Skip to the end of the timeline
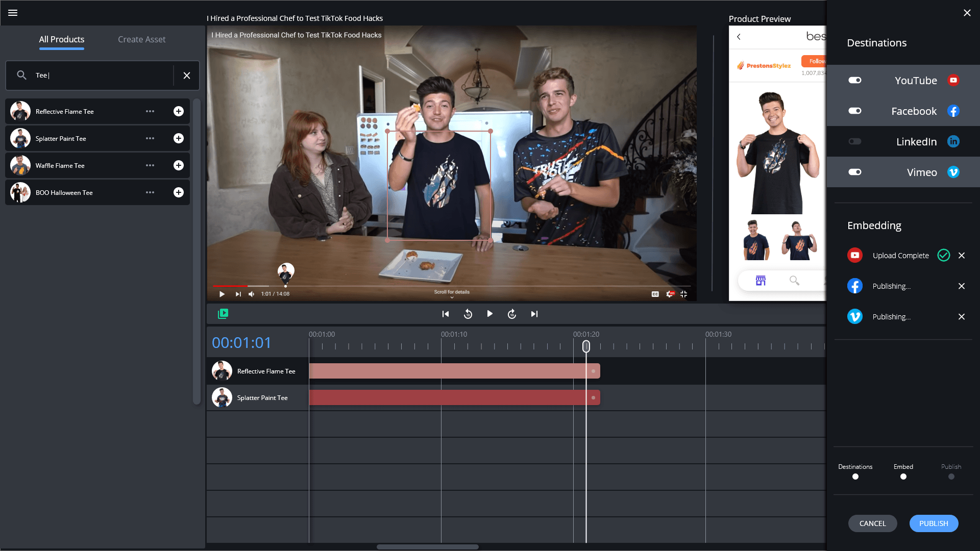Viewport: 980px width, 551px height. [x=534, y=314]
